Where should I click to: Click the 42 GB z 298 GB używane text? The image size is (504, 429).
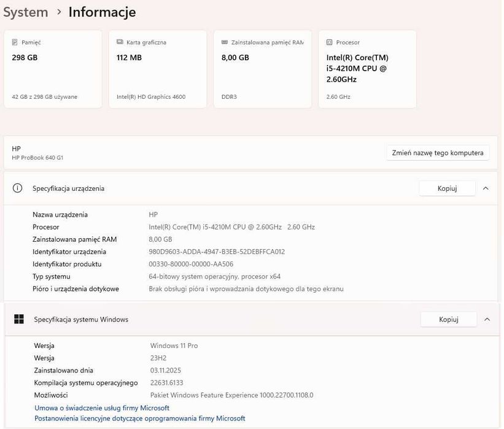click(x=45, y=97)
